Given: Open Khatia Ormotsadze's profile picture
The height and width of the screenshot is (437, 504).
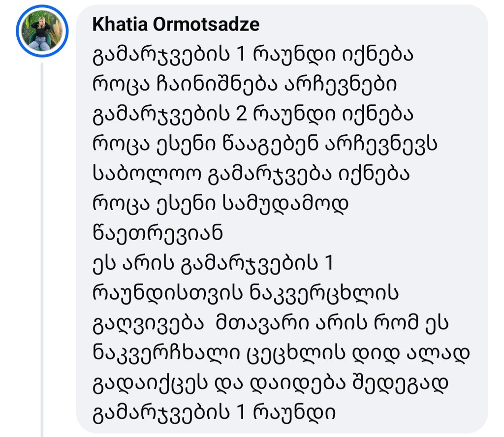Looking at the screenshot, I should 42,32.
